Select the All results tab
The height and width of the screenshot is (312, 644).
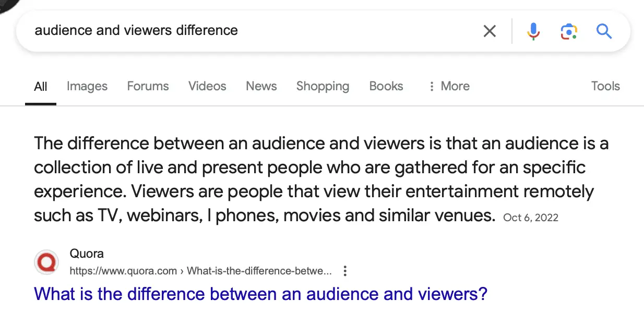tap(41, 86)
